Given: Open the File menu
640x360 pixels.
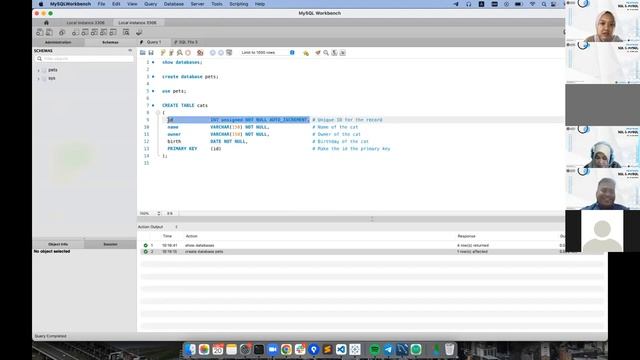Looking at the screenshot, I should point(101,4).
